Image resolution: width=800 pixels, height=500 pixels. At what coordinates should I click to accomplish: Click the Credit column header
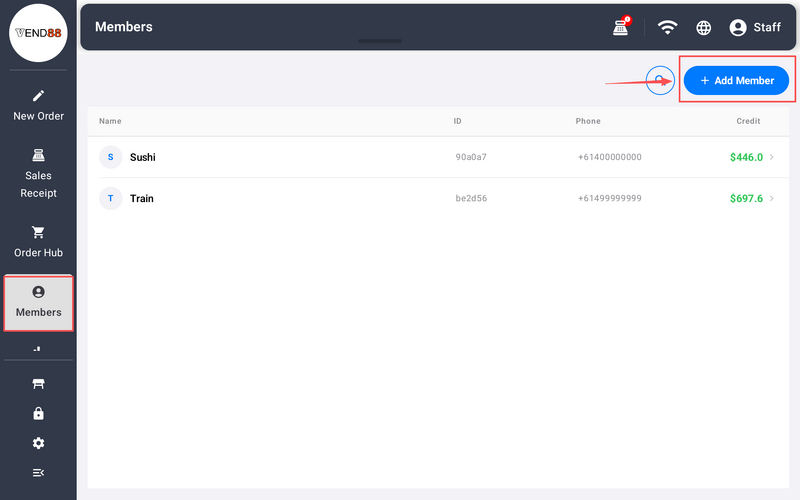pyautogui.click(x=748, y=121)
